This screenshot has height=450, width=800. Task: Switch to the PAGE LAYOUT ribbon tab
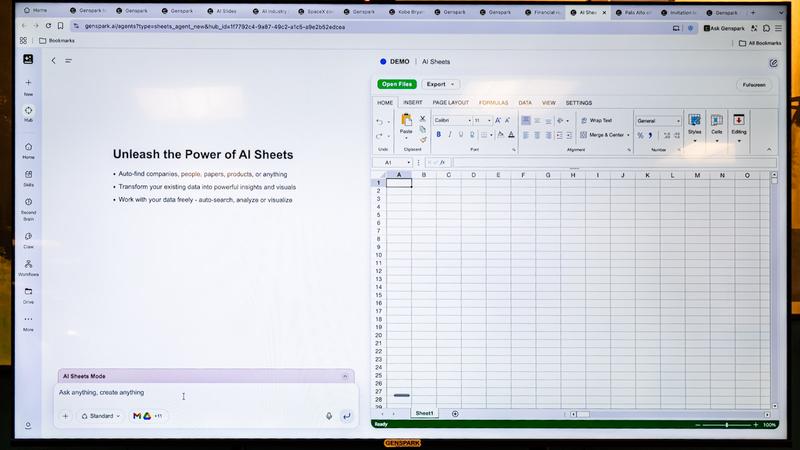(x=451, y=103)
